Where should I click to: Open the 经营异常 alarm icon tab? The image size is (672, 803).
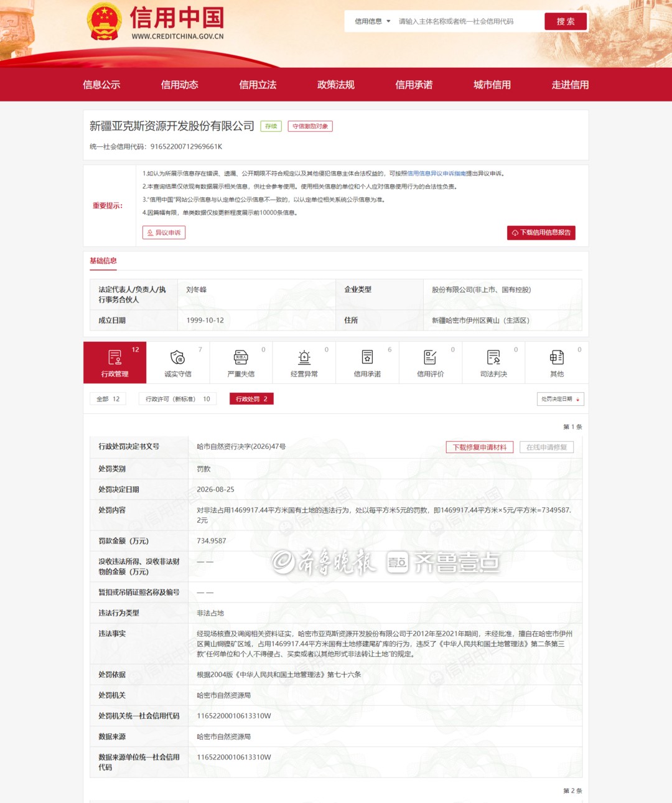(x=304, y=362)
